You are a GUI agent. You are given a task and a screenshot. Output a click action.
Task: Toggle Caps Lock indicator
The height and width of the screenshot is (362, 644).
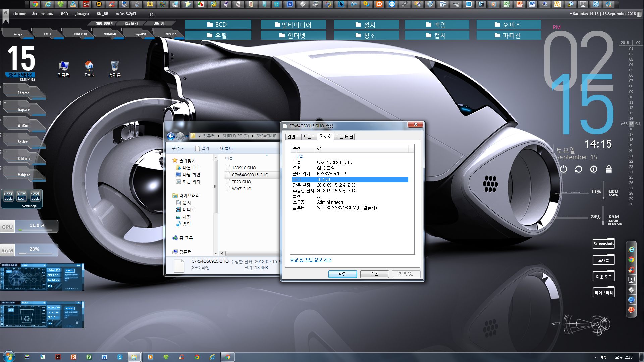pyautogui.click(x=8, y=196)
